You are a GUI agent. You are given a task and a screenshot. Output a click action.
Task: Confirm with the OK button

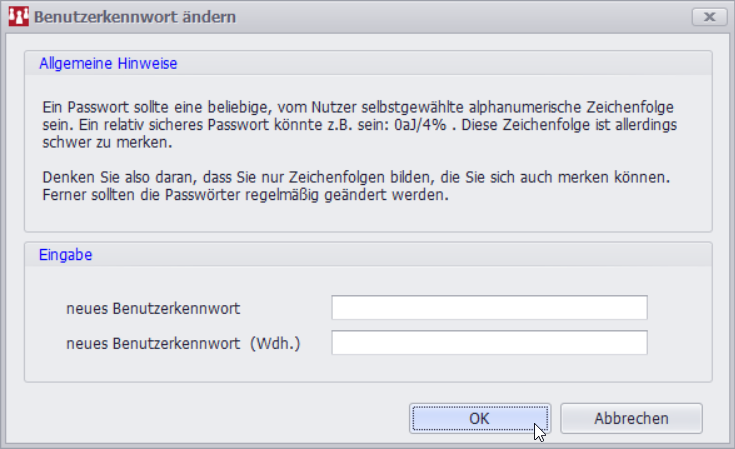click(479, 418)
